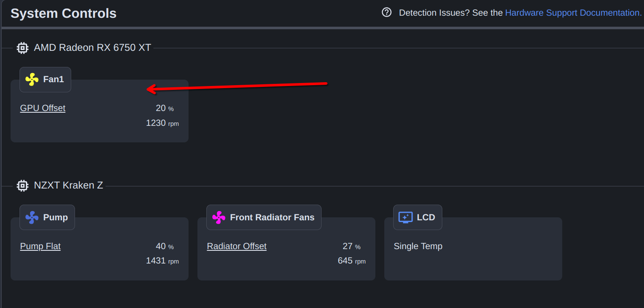Select the LCD channel label
This screenshot has height=308, width=644.
coord(426,217)
